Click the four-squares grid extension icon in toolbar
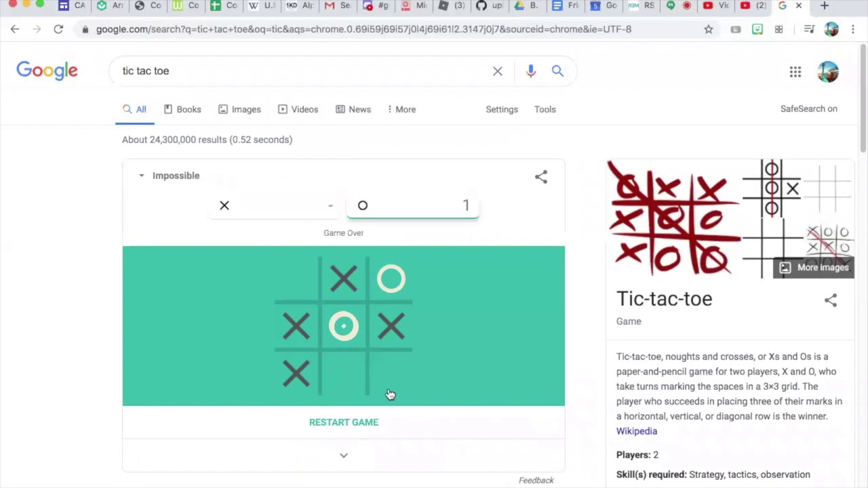The height and width of the screenshot is (488, 868). [778, 29]
